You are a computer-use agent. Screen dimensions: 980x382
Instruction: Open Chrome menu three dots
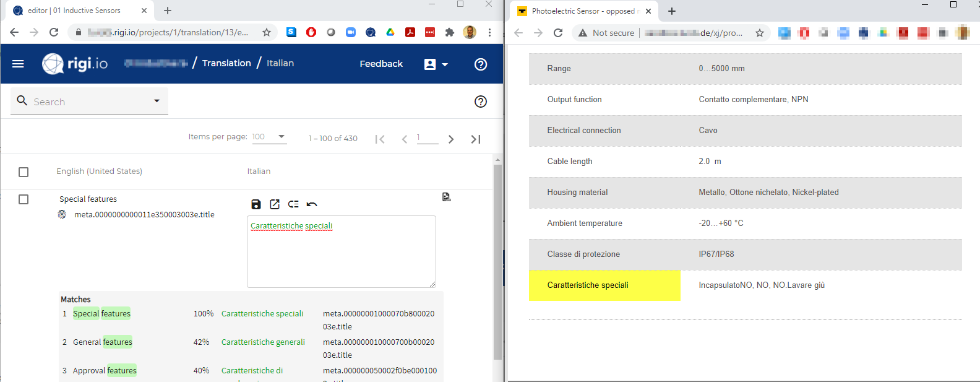(x=489, y=32)
